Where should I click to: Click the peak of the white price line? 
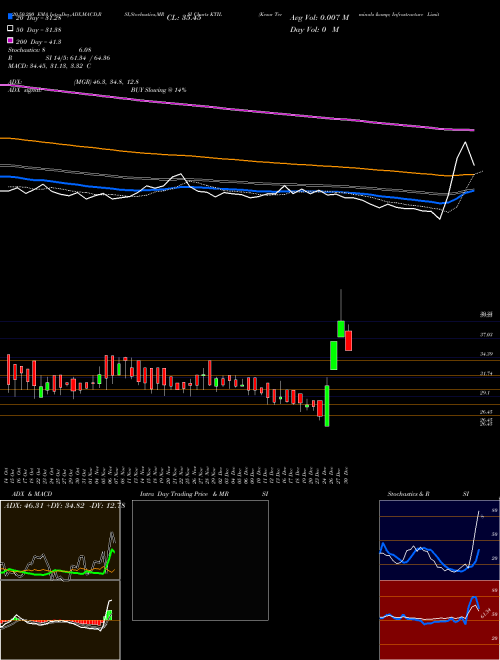tap(465, 143)
